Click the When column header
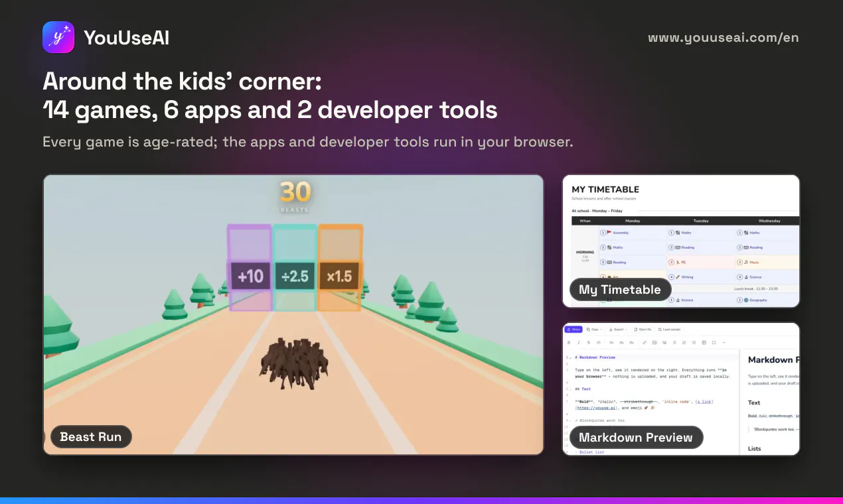The width and height of the screenshot is (843, 504). pos(585,221)
